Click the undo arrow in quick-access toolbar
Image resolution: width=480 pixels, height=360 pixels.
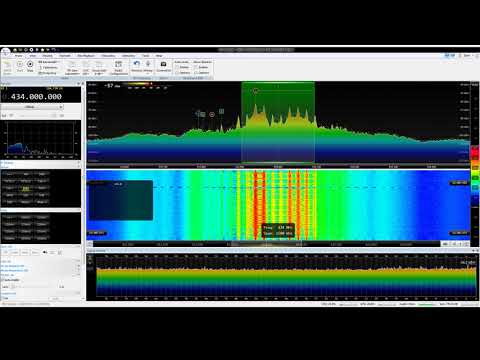[x=53, y=50]
